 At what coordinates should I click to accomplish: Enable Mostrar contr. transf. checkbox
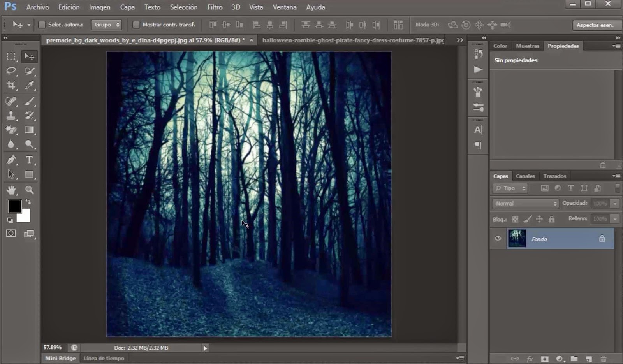[136, 25]
